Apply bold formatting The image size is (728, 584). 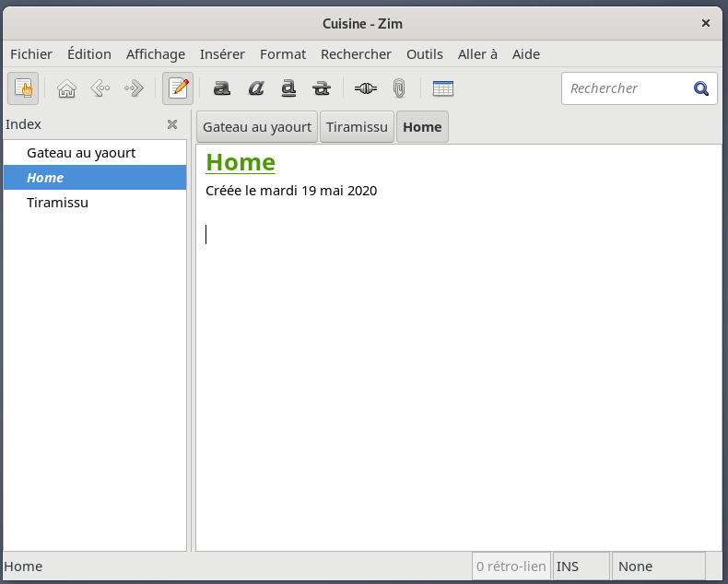pyautogui.click(x=221, y=88)
